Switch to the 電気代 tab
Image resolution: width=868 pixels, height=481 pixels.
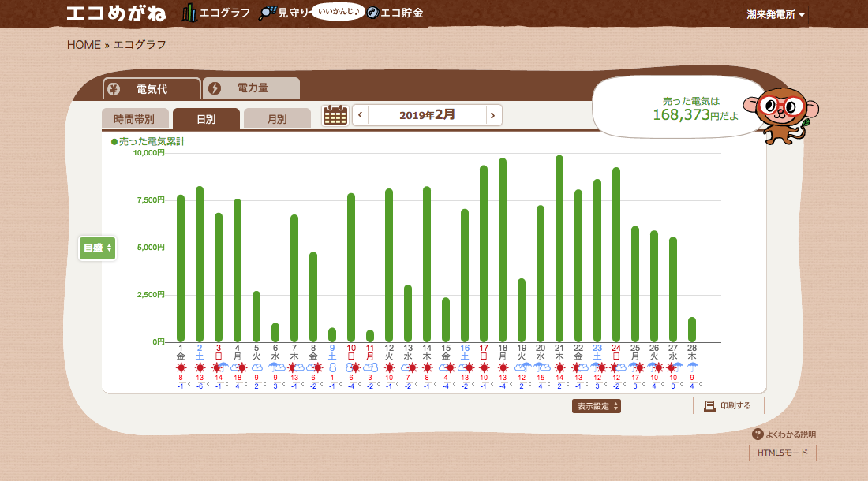click(152, 89)
